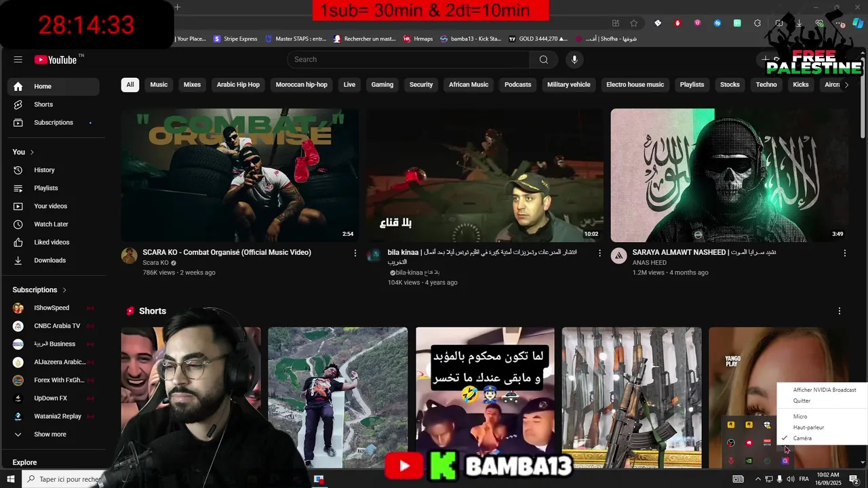Viewport: 868px width, 488px height.
Task: Select the Live filter chip
Action: pos(349,85)
